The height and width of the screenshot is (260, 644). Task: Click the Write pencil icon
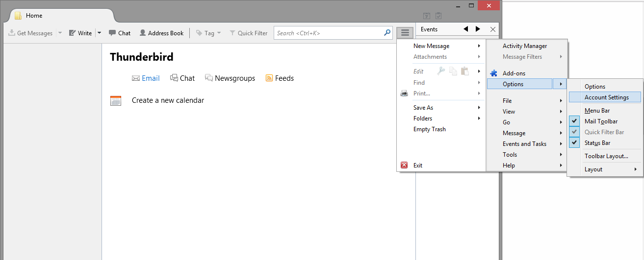[72, 33]
